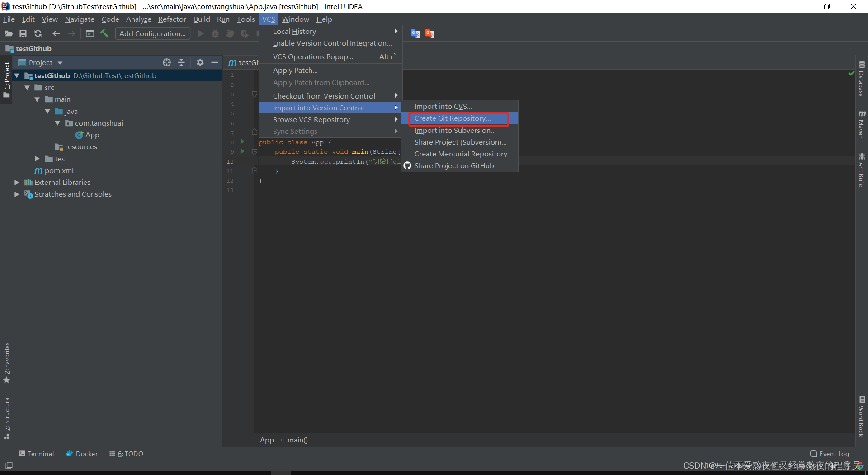Viewport: 868px width, 475px height.
Task: Open Checkout from Version Control submenu
Action: coord(330,96)
